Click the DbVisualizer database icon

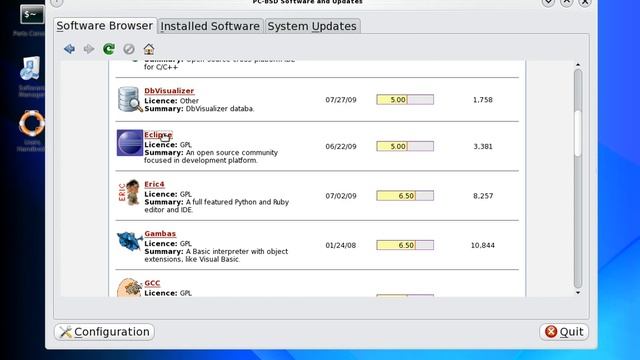pyautogui.click(x=130, y=99)
